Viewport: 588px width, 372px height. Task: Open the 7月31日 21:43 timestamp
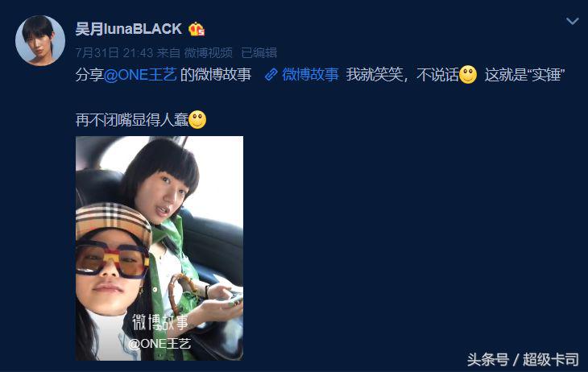coord(114,52)
